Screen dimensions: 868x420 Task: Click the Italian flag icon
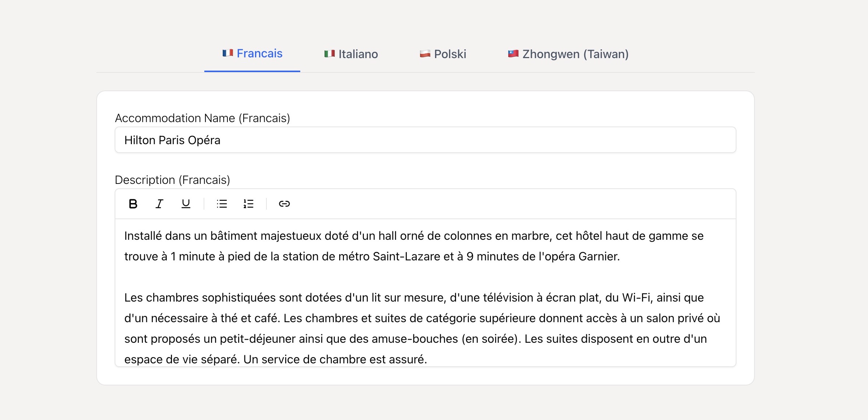click(x=329, y=54)
